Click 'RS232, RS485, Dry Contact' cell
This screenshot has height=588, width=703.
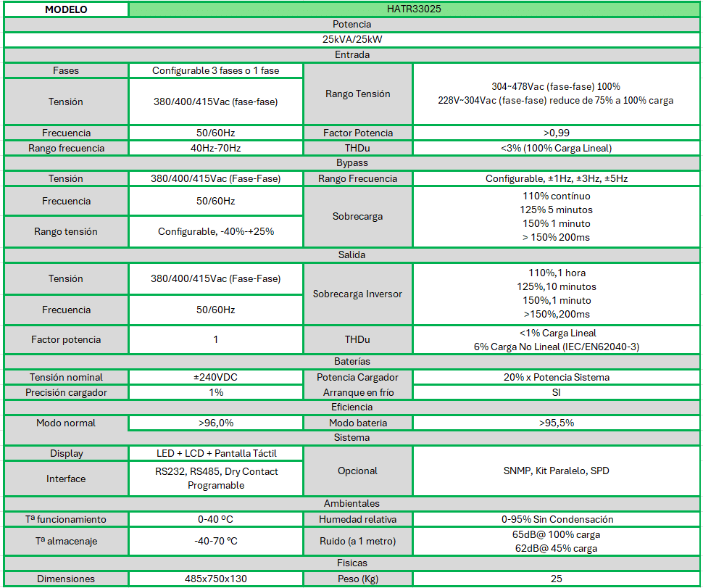tap(216, 479)
